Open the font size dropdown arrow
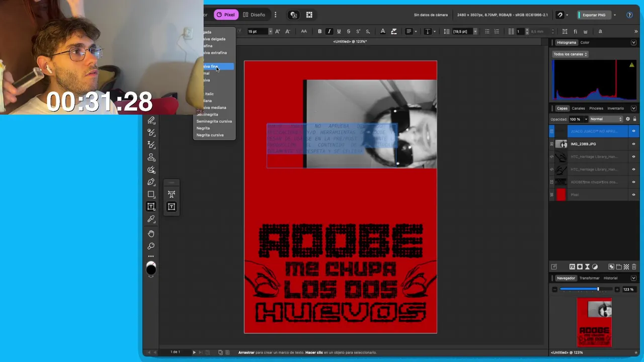644x362 pixels. tap(270, 31)
